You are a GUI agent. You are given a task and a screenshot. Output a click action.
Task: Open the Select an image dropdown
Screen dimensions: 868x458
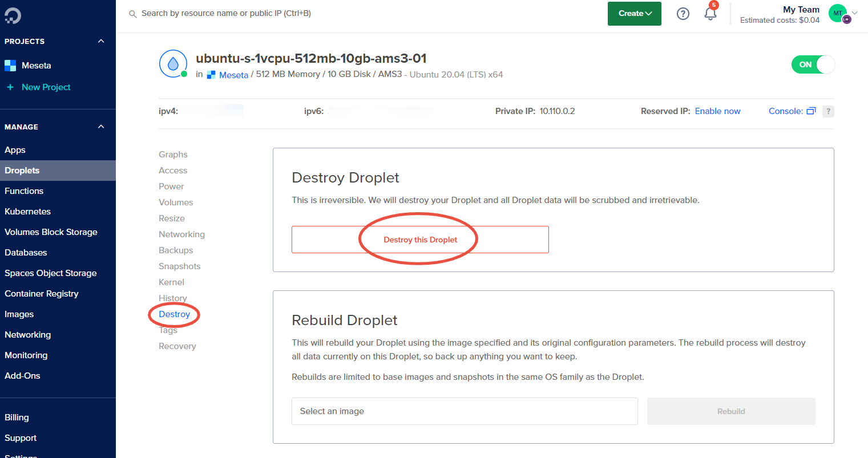coord(465,411)
